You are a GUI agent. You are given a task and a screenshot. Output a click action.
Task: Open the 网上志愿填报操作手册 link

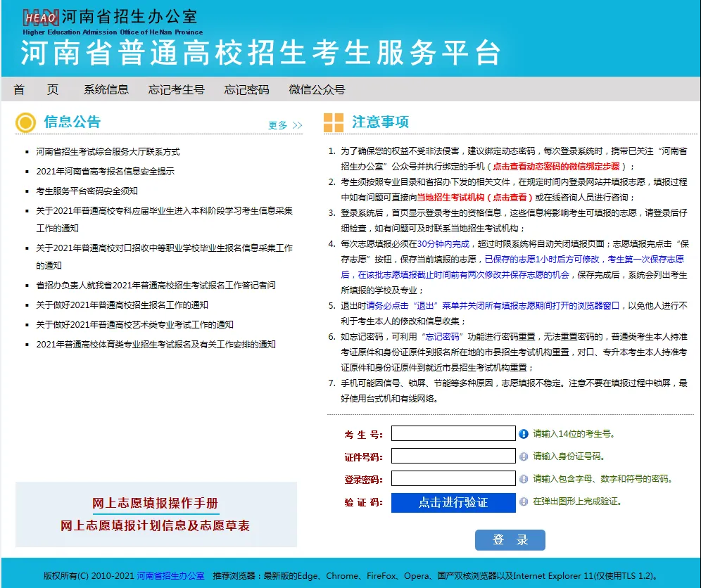(156, 503)
